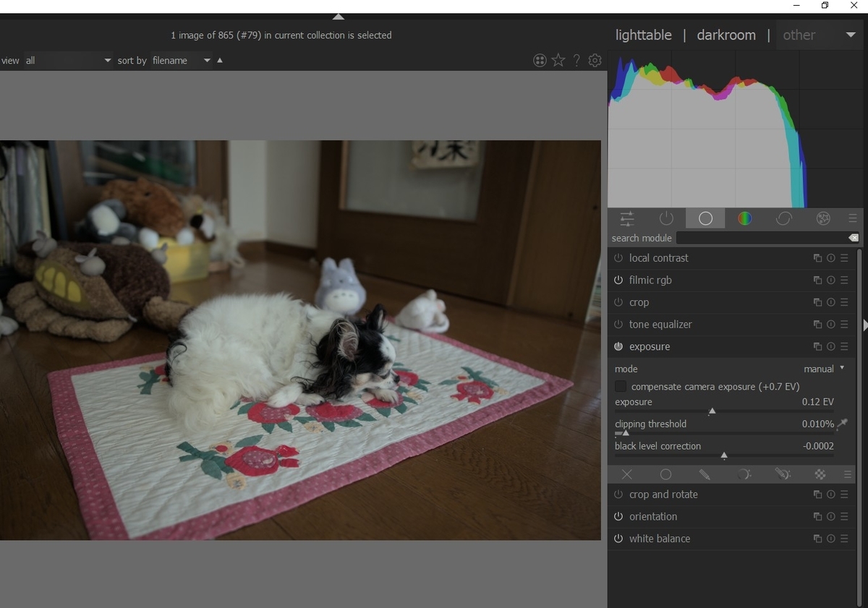Open the quick access panel module group

627,218
